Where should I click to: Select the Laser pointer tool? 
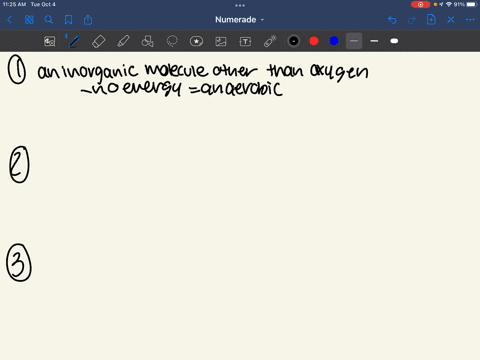(x=270, y=41)
